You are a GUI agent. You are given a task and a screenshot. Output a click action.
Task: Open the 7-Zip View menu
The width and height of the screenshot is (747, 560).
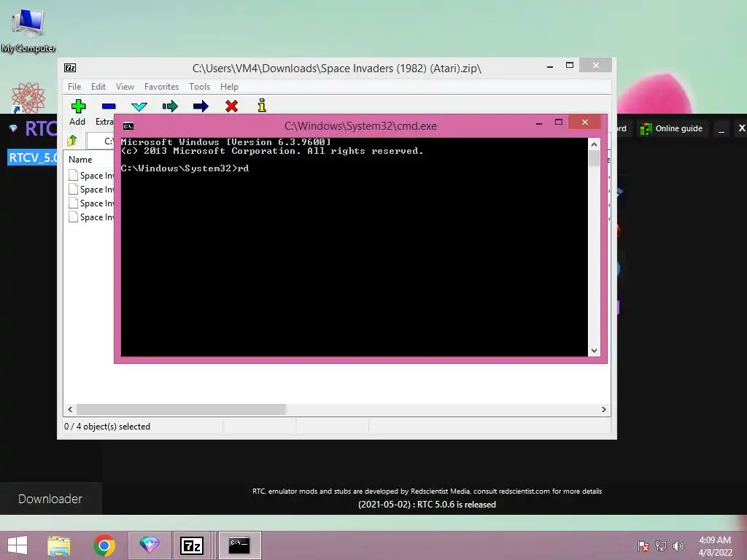pos(125,87)
